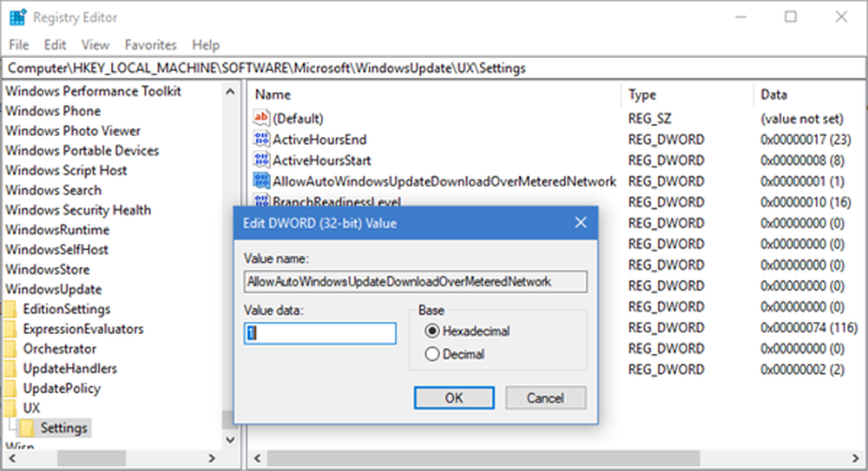
Task: Click data value 0x00000017 (23)
Action: pyautogui.click(x=806, y=139)
